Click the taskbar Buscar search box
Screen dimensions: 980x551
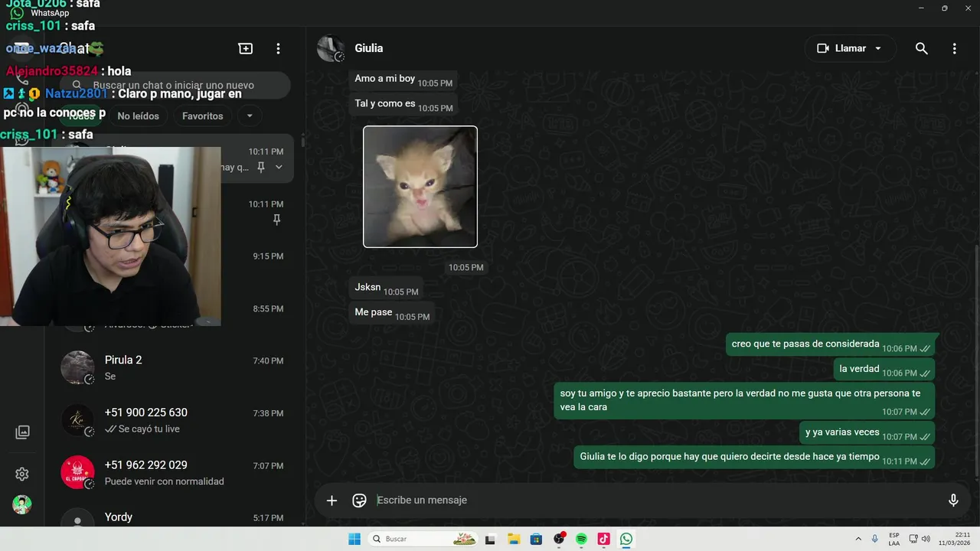coord(424,539)
